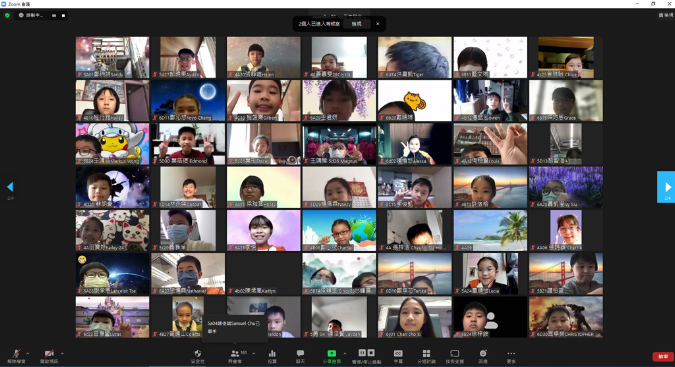This screenshot has width=675, height=367.
Task: Open the Participants panel
Action: (235, 356)
